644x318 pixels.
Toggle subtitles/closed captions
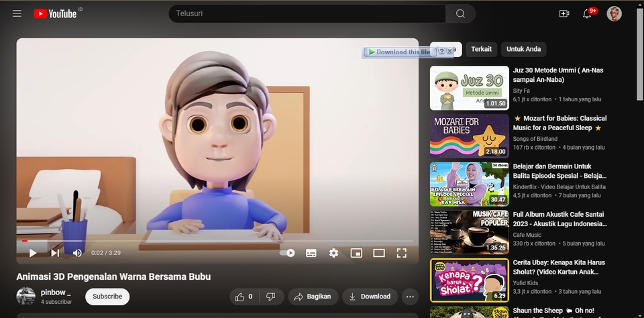(311, 253)
